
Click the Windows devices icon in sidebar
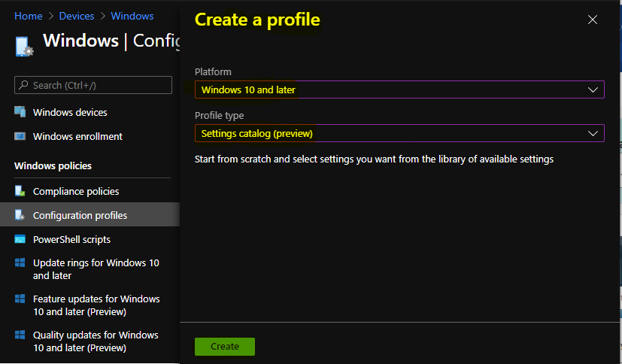tap(20, 112)
